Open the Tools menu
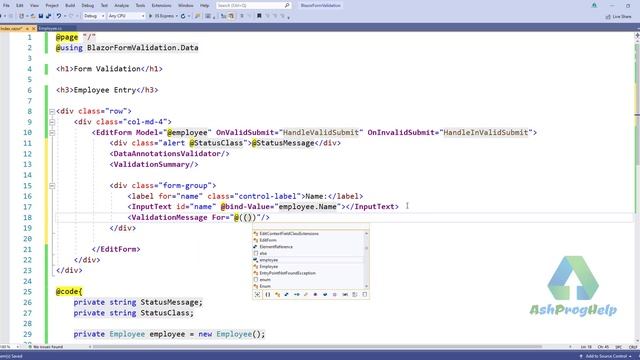Image resolution: width=640 pixels, height=360 pixels. pos(140,6)
